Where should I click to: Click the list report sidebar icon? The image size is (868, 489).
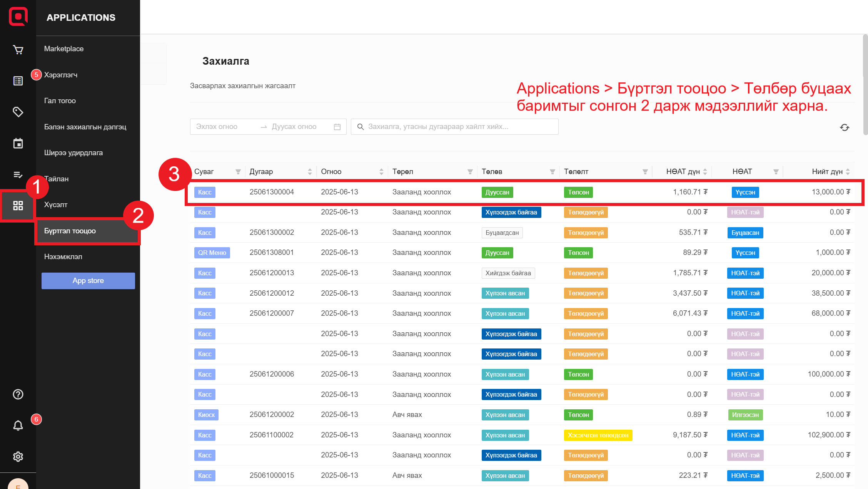tap(18, 81)
